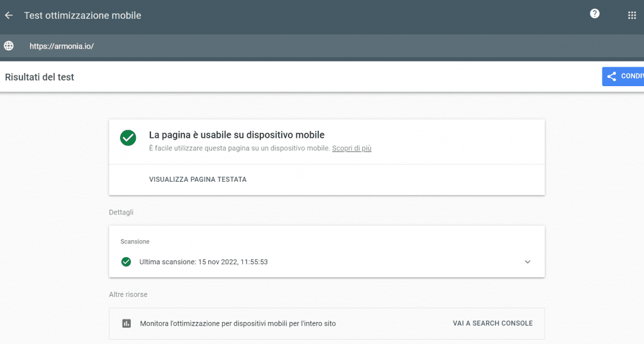
Task: Click the large green checkmark icon
Action: pyautogui.click(x=128, y=138)
